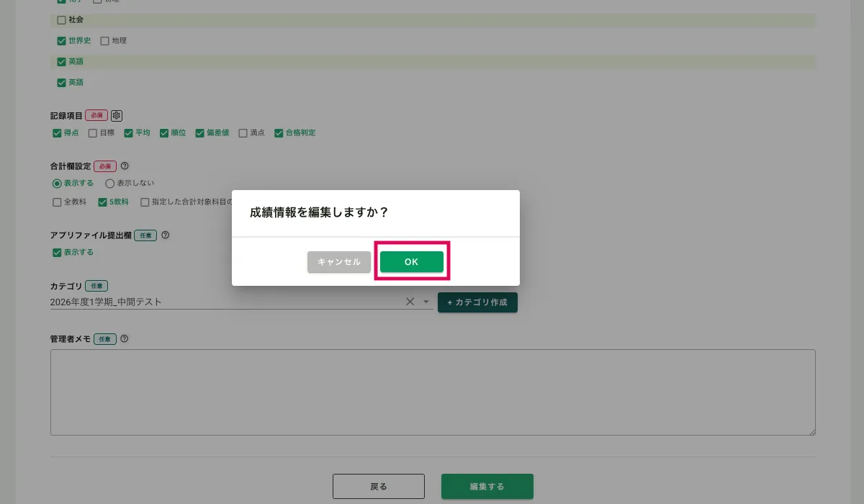Click the OK button in the dialog

pyautogui.click(x=411, y=262)
